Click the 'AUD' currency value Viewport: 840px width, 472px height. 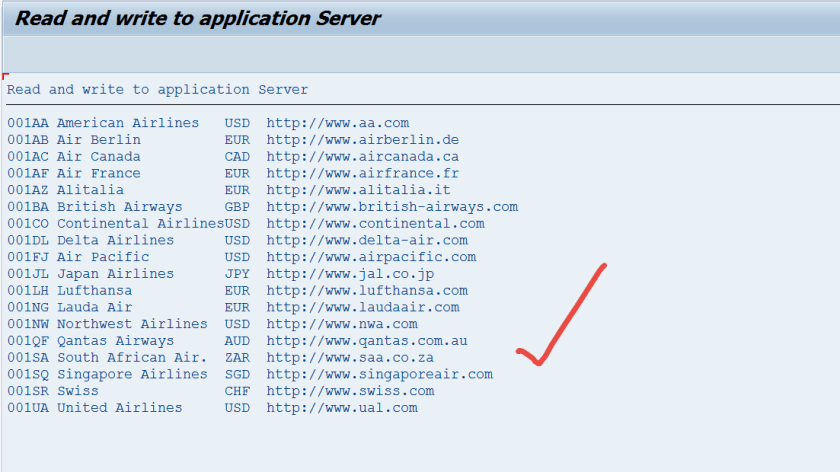(237, 341)
